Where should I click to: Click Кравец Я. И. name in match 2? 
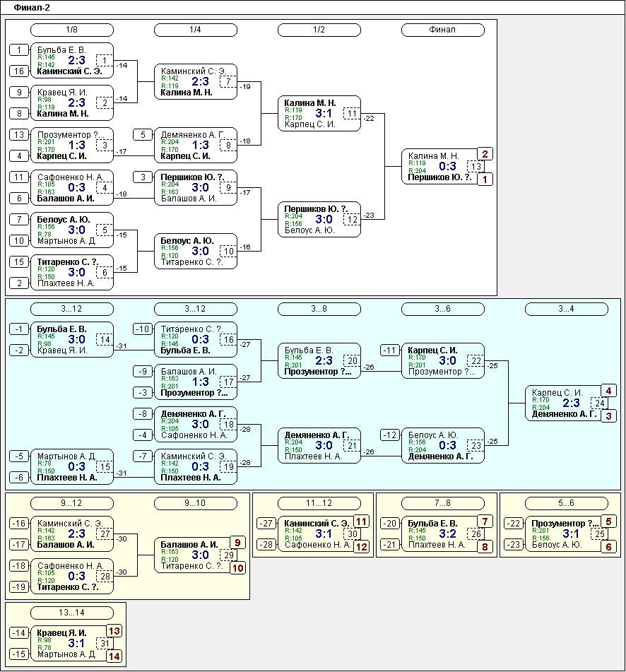[62, 92]
